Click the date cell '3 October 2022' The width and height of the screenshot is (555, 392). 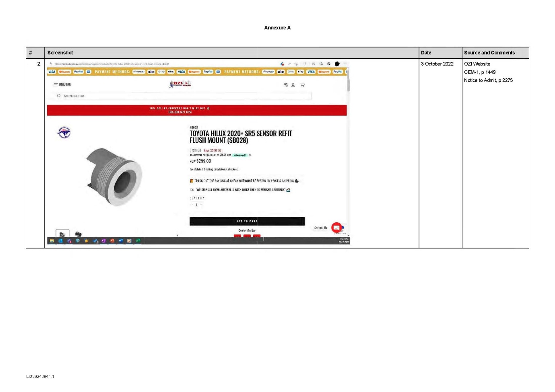click(x=437, y=64)
